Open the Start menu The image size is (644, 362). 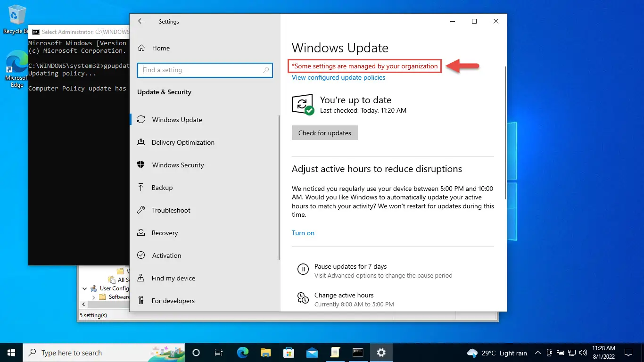click(11, 353)
